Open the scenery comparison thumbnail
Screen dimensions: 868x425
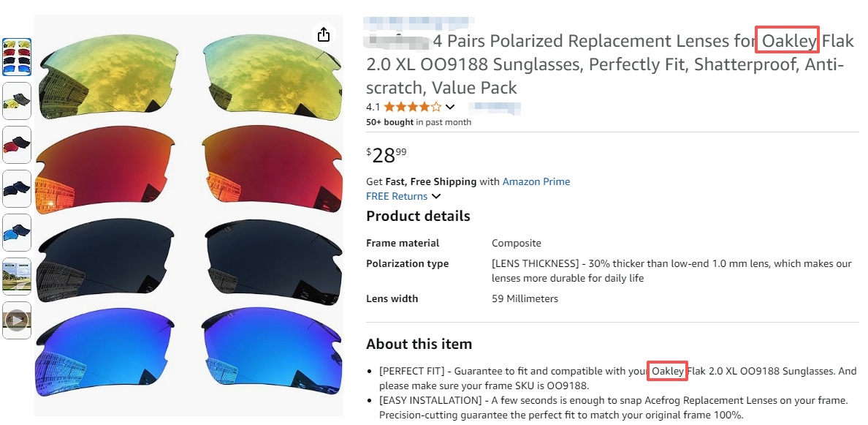pyautogui.click(x=17, y=276)
